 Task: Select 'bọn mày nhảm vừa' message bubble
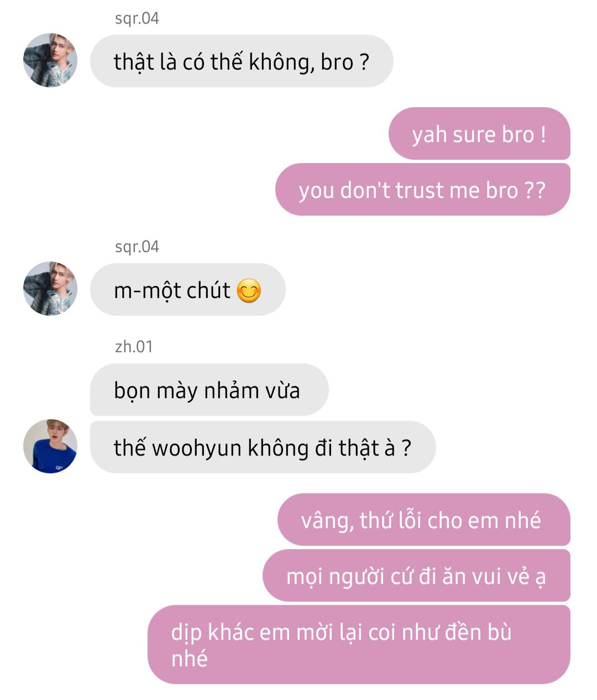coord(210,390)
